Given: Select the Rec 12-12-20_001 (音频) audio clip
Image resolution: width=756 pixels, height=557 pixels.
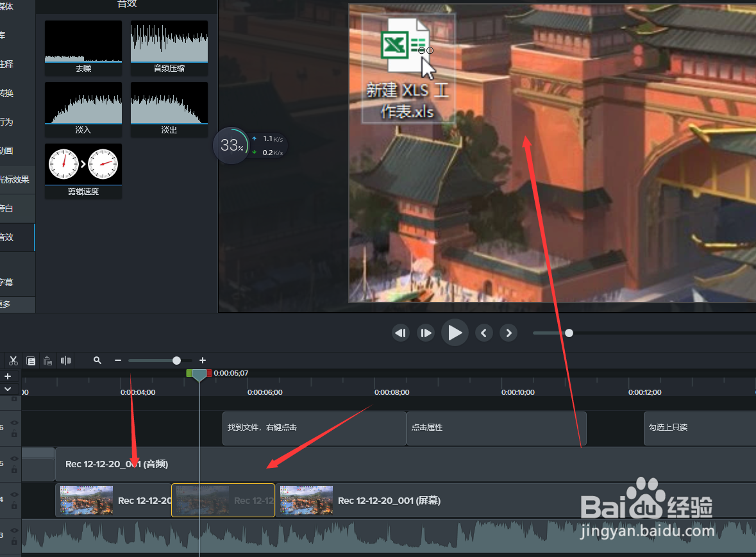Looking at the screenshot, I should tap(405, 465).
